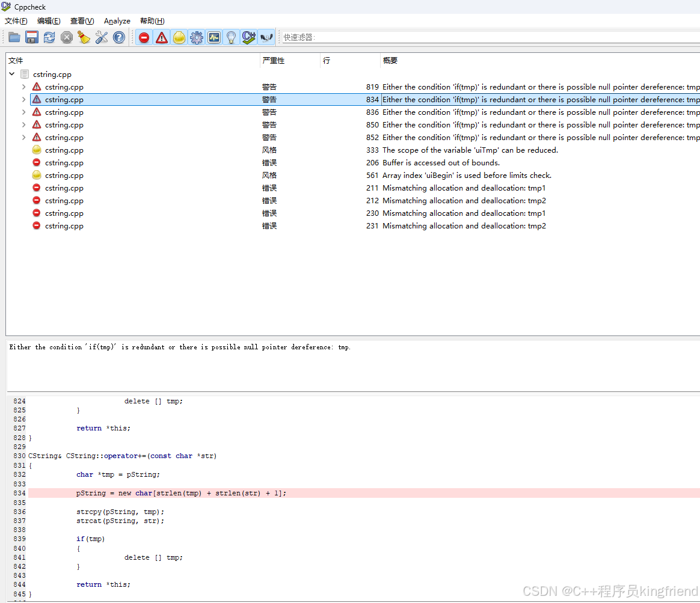Expand the line 819 warning row

(x=23, y=87)
